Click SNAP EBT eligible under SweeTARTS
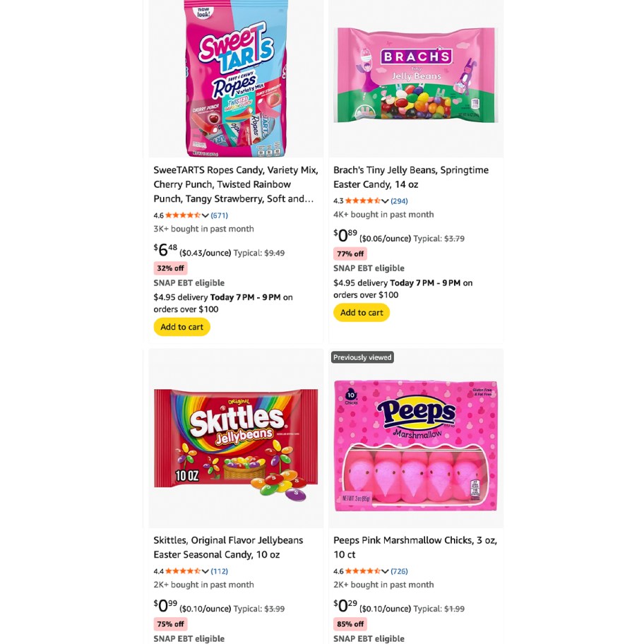Image resolution: width=644 pixels, height=644 pixels. [x=189, y=282]
